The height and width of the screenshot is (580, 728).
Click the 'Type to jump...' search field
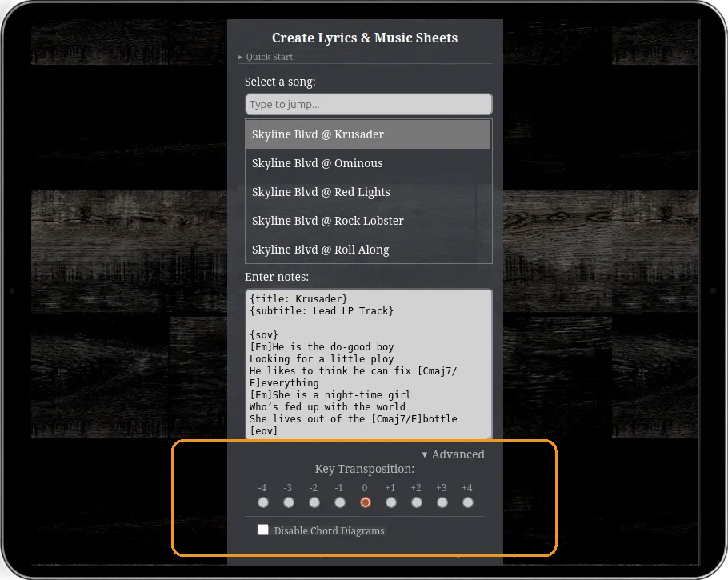click(x=369, y=105)
